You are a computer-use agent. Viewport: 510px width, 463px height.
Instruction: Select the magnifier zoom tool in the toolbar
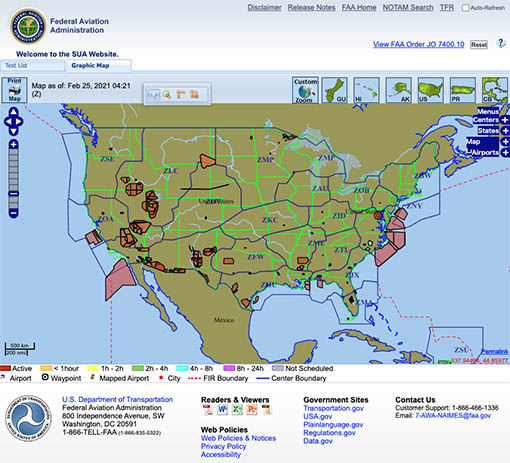click(x=167, y=95)
